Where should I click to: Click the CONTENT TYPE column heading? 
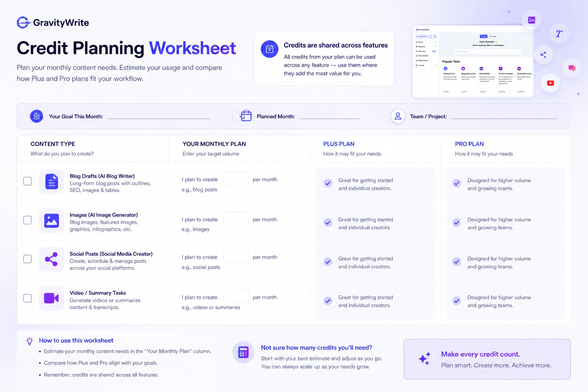(53, 144)
